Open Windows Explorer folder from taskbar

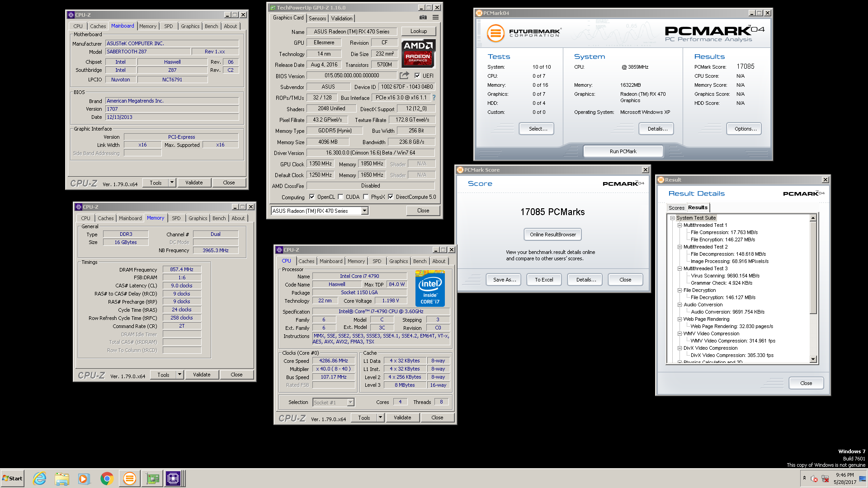pyautogui.click(x=62, y=479)
